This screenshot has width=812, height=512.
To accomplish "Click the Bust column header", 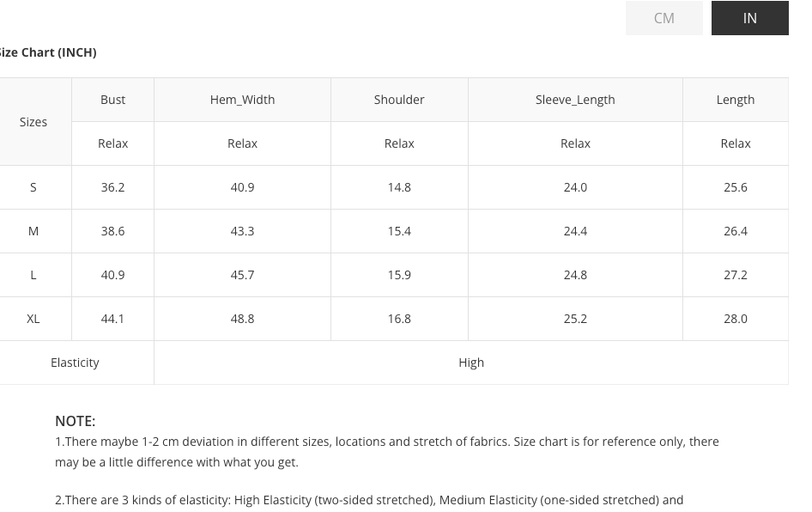I will (112, 100).
